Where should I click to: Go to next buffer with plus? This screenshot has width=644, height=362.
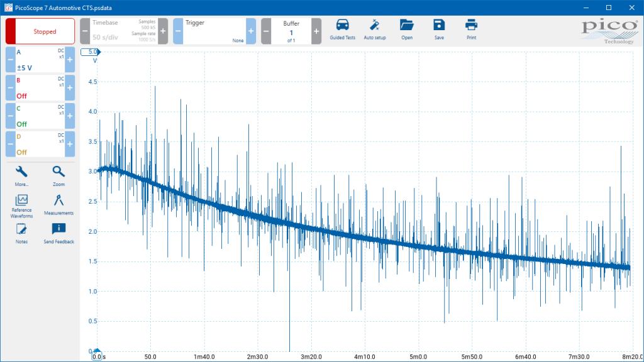316,31
